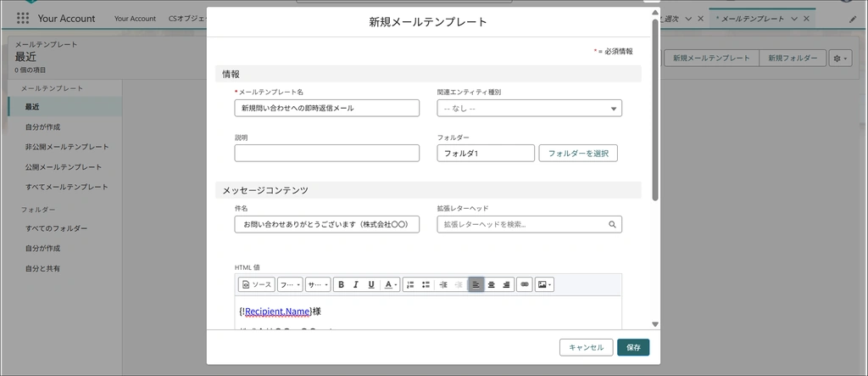Click the 説明 input field
This screenshot has width=868, height=376.
click(326, 153)
